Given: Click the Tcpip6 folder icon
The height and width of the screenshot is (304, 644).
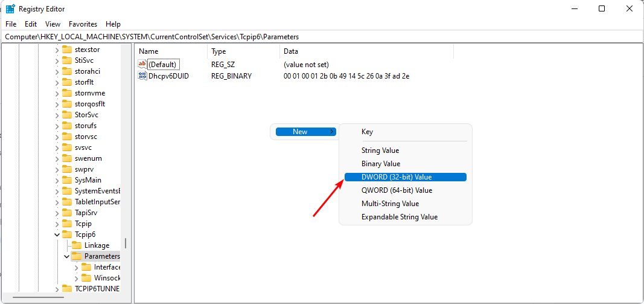Looking at the screenshot, I should pyautogui.click(x=67, y=234).
